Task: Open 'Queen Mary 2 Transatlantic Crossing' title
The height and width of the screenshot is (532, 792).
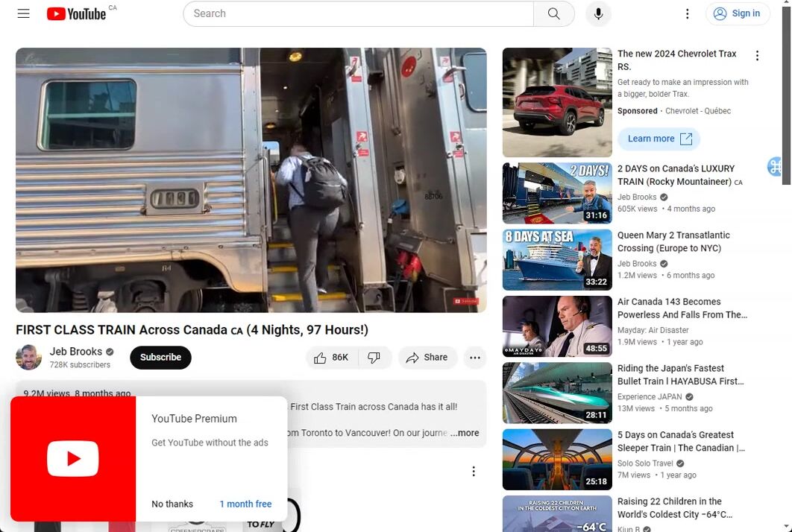Action: pos(673,241)
